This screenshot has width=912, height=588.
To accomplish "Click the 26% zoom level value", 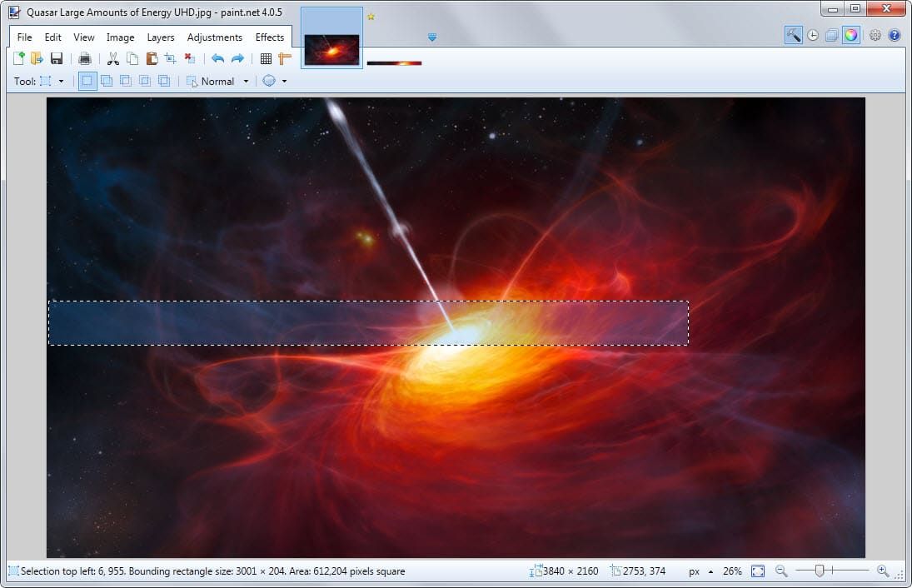I will (x=732, y=571).
